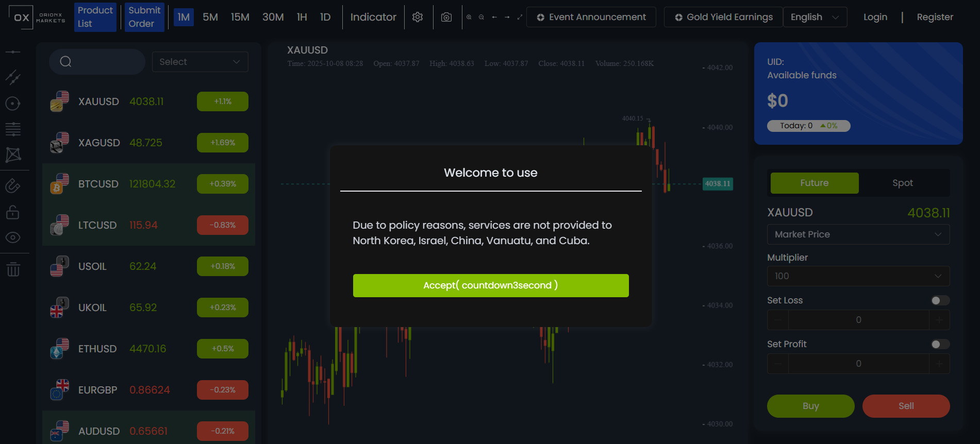Expand chart to fullscreen
The image size is (980, 444).
520,17
